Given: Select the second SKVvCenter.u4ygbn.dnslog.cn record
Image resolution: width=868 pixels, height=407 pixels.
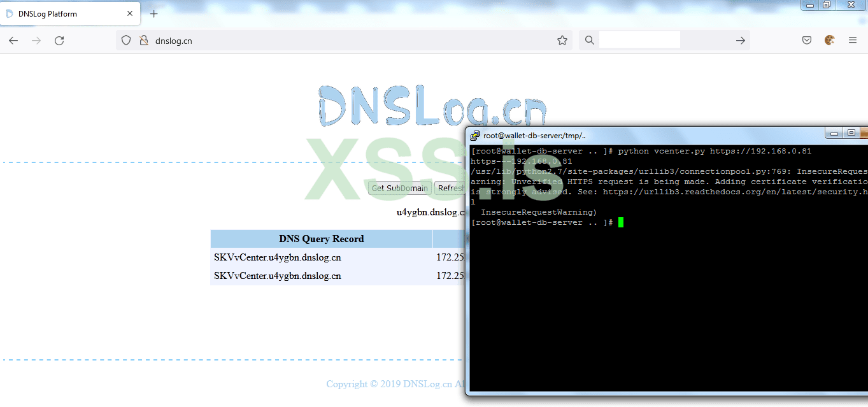Looking at the screenshot, I should click(278, 276).
